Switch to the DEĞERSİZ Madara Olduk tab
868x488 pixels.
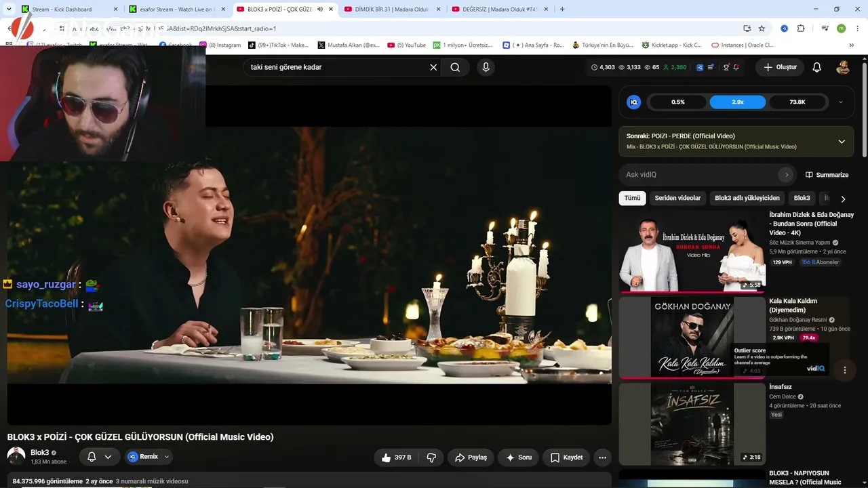499,9
